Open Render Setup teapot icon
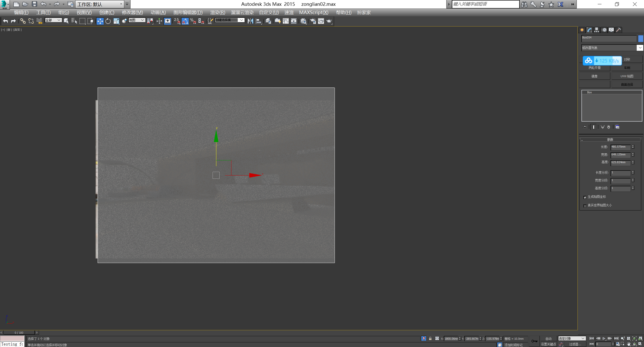 point(313,21)
